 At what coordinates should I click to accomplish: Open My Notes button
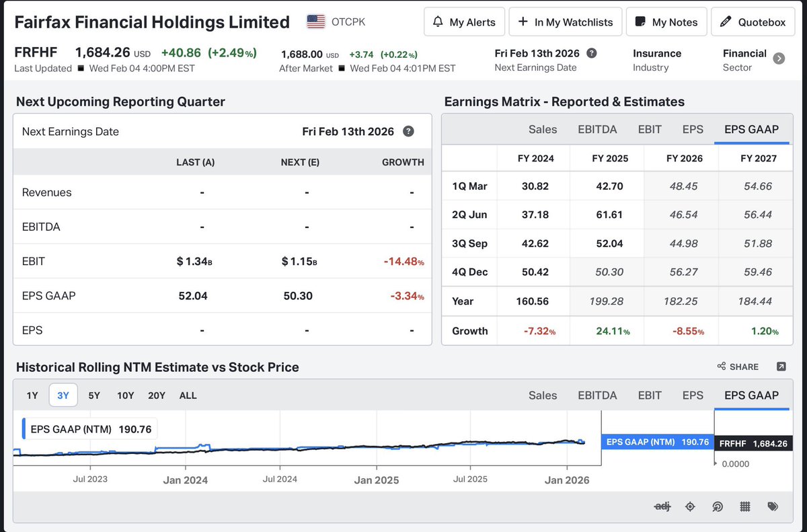point(666,22)
